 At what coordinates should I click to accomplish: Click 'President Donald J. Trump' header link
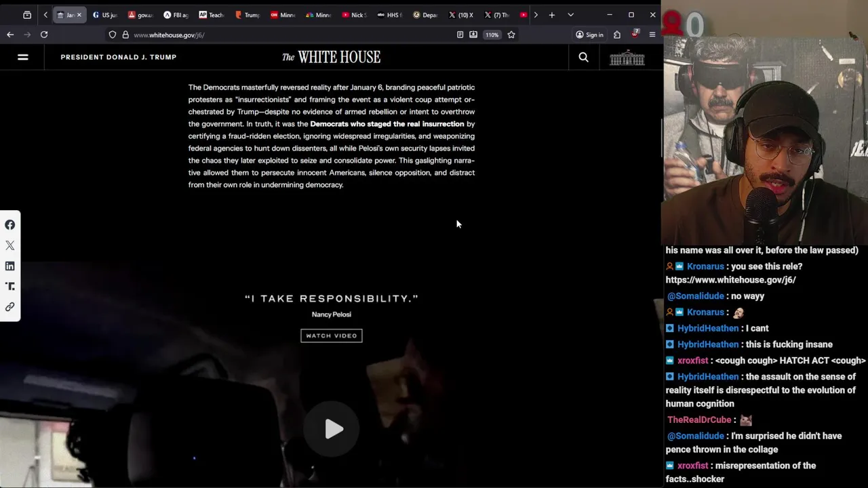(119, 58)
